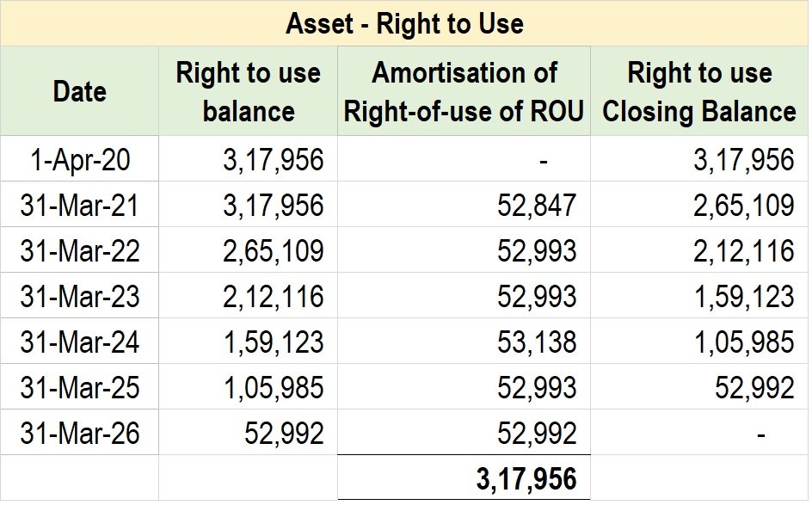
Task: Click the 31-Mar-22 date cell
Action: 79,251
